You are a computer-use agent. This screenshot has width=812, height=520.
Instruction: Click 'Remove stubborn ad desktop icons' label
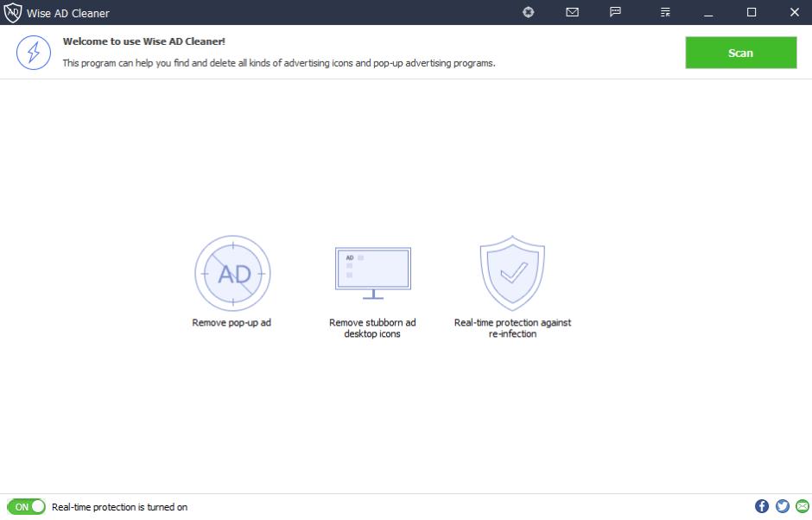click(372, 328)
